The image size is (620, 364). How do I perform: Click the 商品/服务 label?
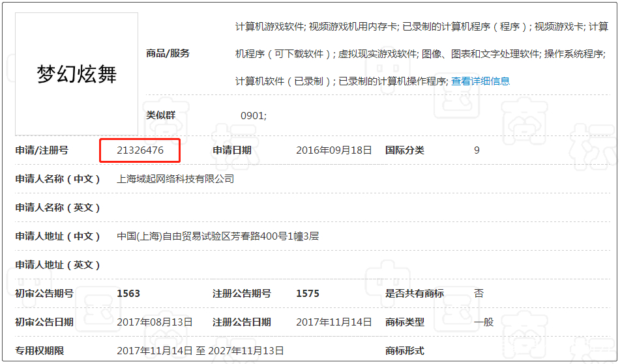(168, 53)
